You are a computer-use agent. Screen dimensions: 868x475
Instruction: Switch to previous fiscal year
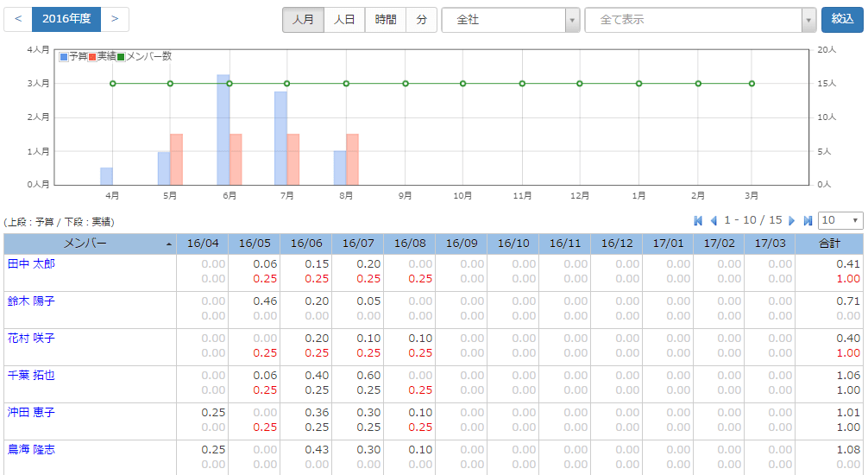(18, 19)
